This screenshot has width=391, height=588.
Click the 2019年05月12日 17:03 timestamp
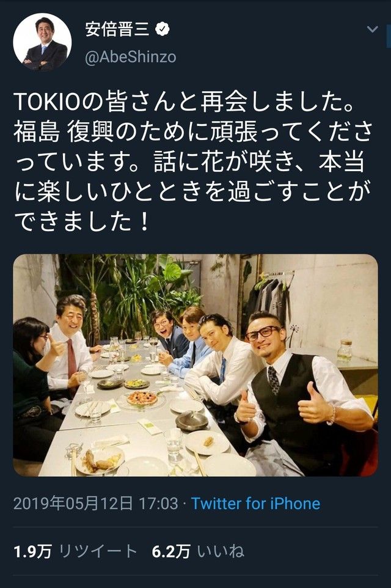[95, 504]
